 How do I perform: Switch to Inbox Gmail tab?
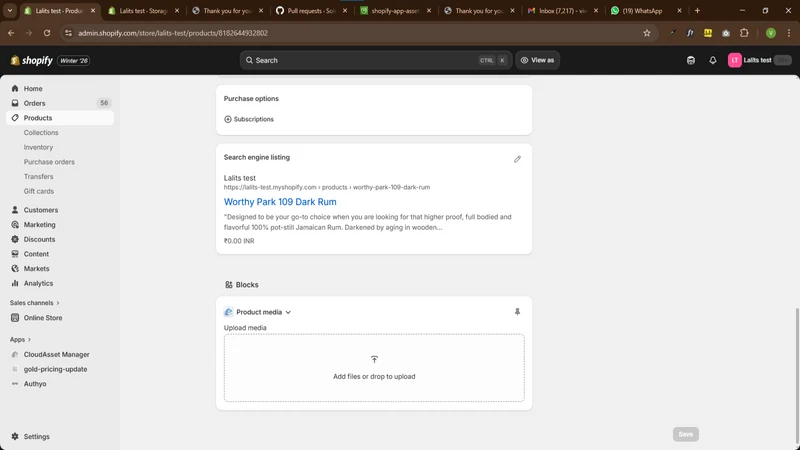pos(563,11)
